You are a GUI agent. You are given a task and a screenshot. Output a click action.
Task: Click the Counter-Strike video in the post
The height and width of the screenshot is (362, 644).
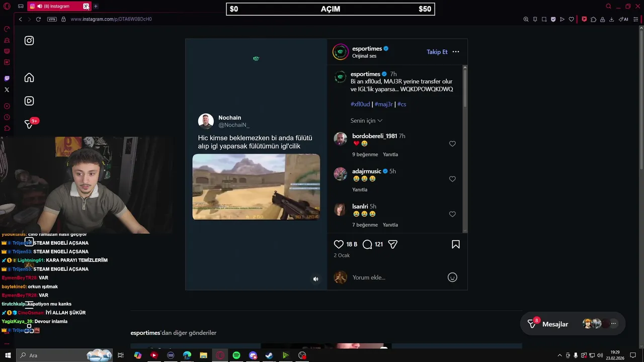coord(256,187)
